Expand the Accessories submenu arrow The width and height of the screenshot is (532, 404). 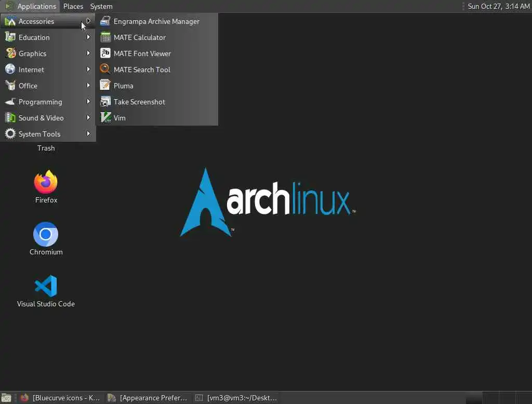click(88, 21)
